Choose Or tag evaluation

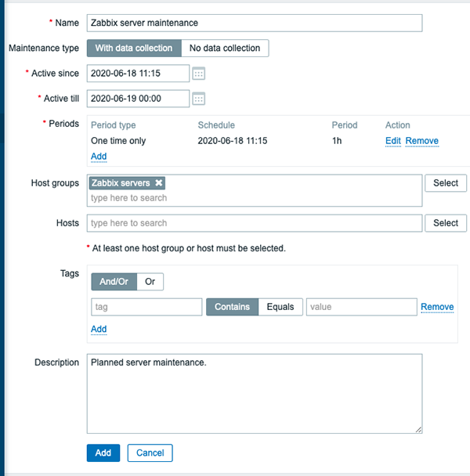click(150, 281)
